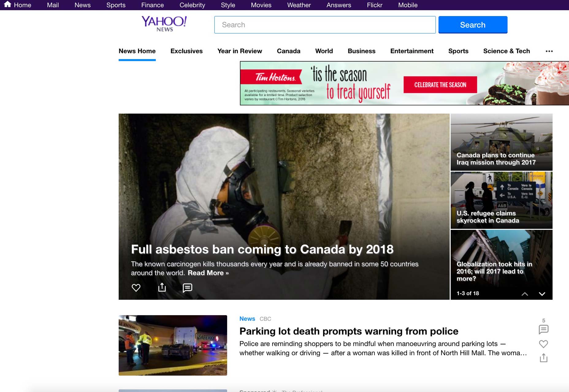Viewport: 569px width, 392px height.
Task: Open the Yahoo News logo
Action: click(x=164, y=24)
